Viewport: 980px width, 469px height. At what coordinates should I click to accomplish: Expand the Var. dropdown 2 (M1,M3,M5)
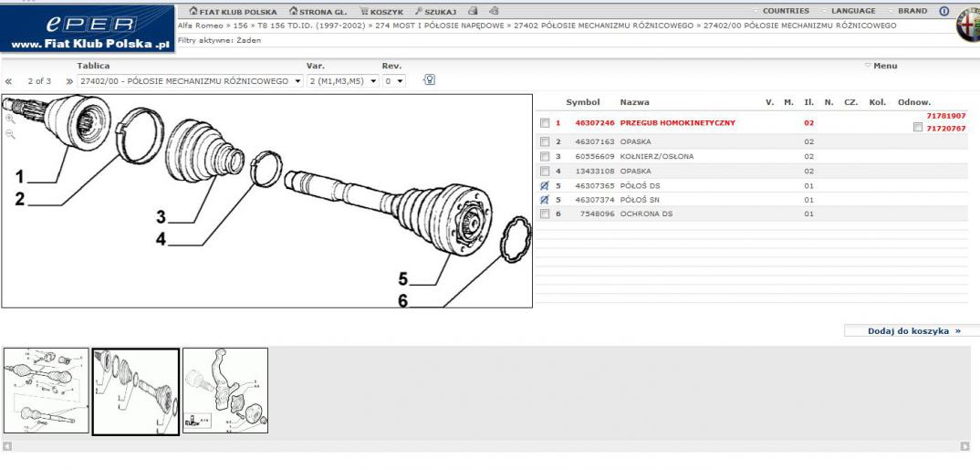click(x=343, y=80)
